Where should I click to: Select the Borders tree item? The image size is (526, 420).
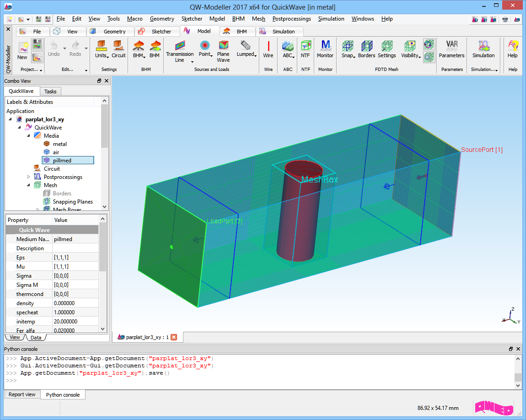[x=62, y=194]
